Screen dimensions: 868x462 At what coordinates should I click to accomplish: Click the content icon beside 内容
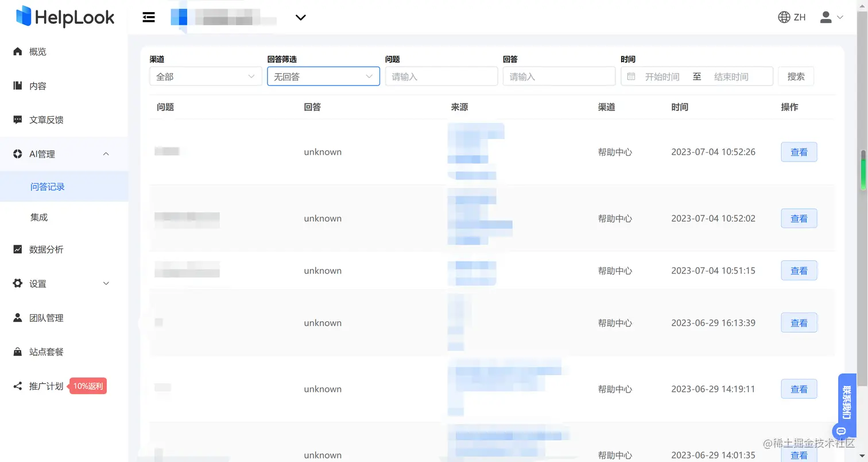[x=18, y=86]
